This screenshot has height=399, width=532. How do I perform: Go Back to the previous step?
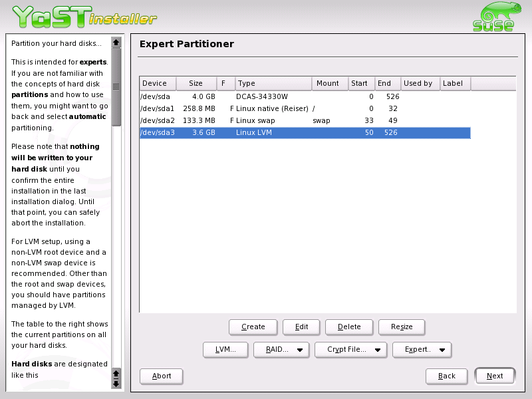tap(446, 376)
